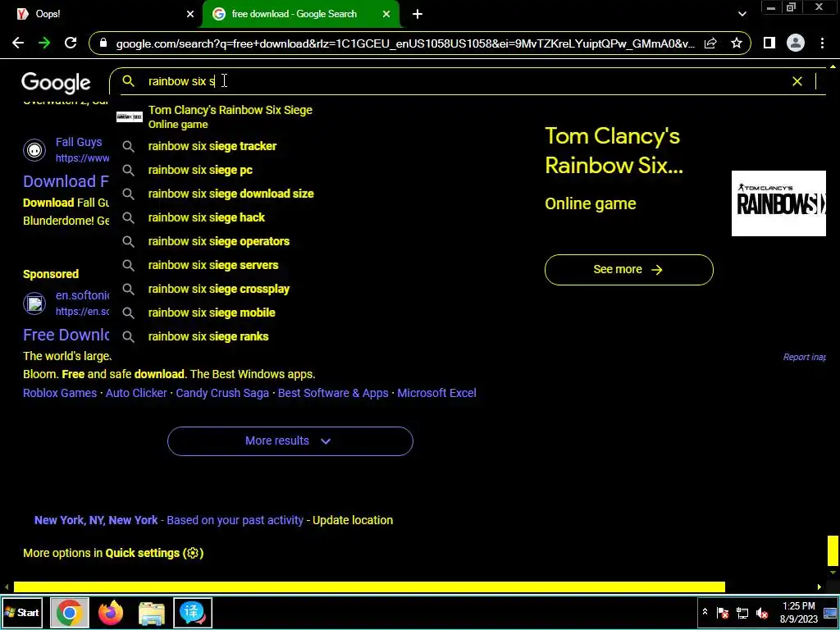
Task: Choose suggestion rainbow six siege crossplay
Action: pyautogui.click(x=218, y=289)
